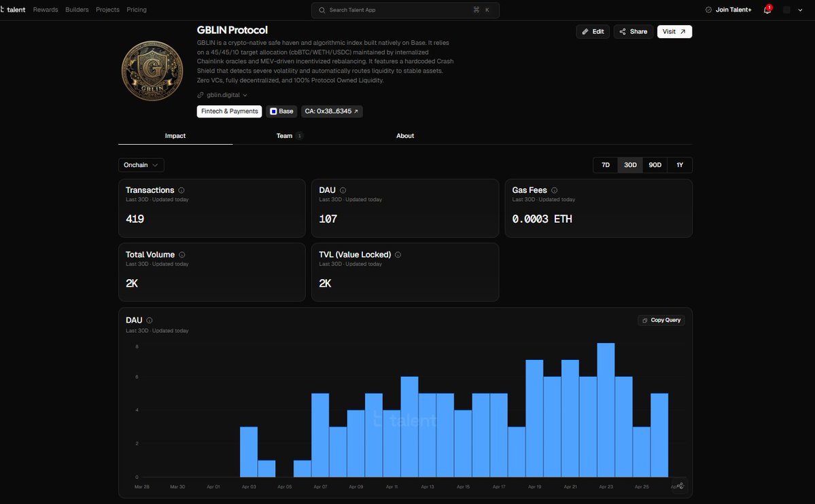
Task: Select the 1Y time range
Action: pyautogui.click(x=680, y=165)
